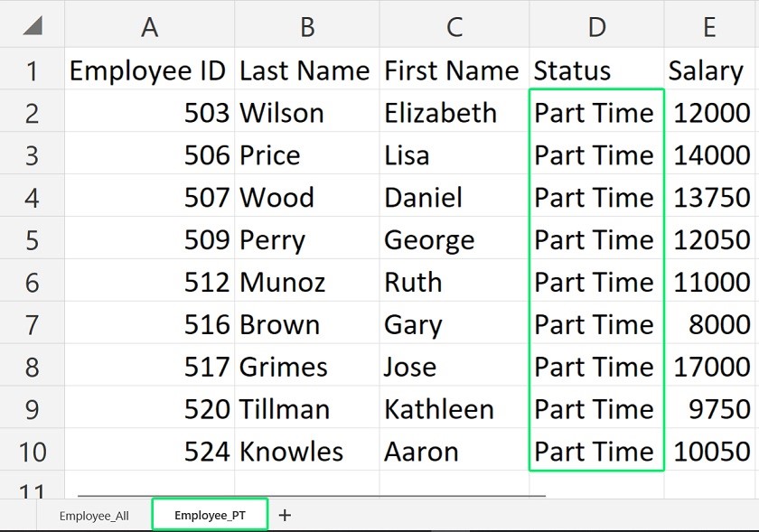Select column header D
This screenshot has width=759, height=532.
[x=596, y=26]
